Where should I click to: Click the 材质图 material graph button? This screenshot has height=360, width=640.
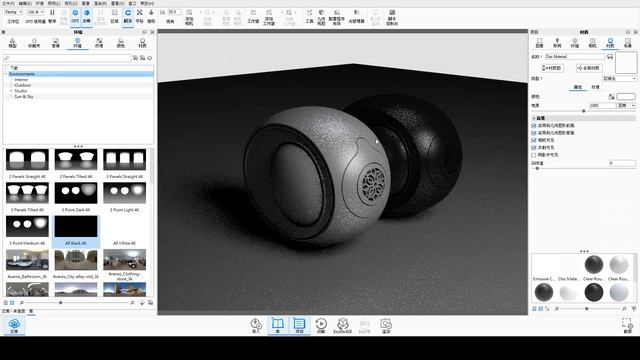tap(553, 68)
